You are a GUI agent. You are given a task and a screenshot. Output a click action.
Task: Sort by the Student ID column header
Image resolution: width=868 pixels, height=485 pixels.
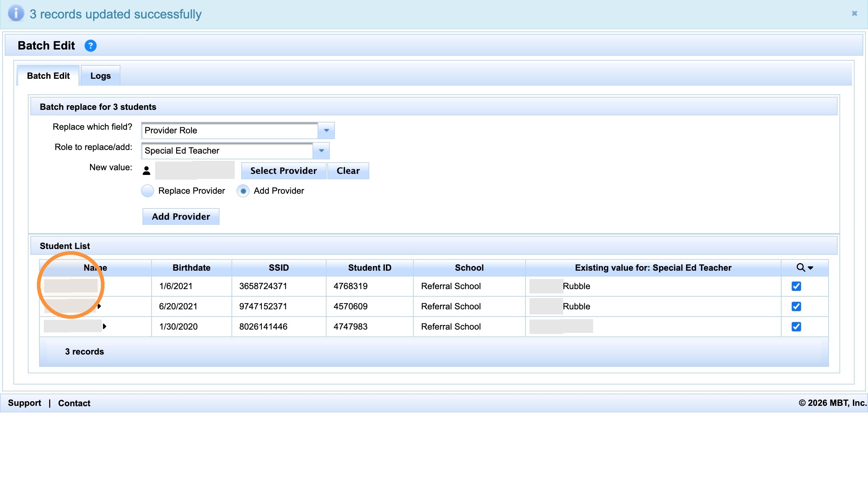click(370, 268)
